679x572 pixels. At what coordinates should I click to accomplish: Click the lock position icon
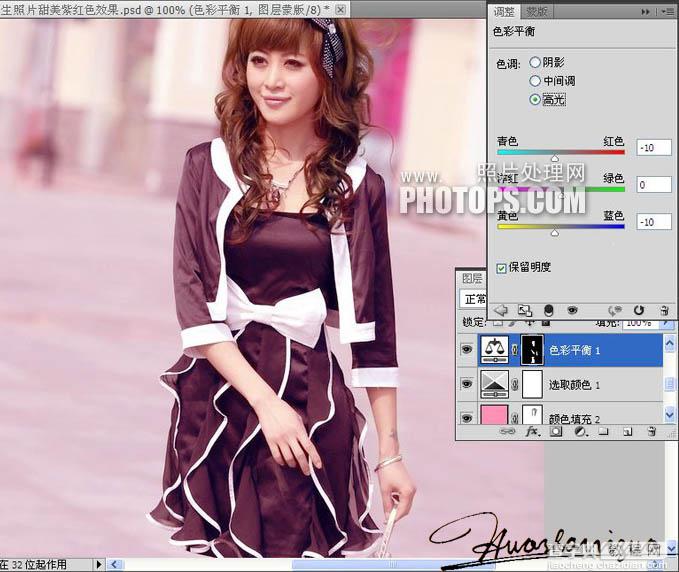pos(530,323)
